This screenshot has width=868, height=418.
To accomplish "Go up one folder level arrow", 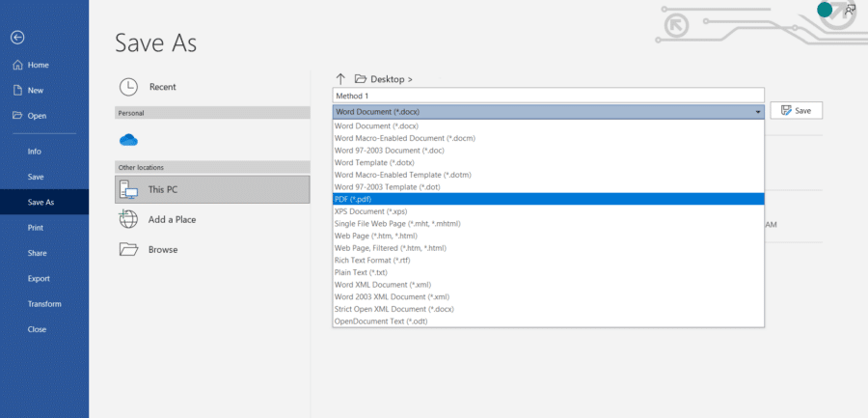I will [340, 79].
